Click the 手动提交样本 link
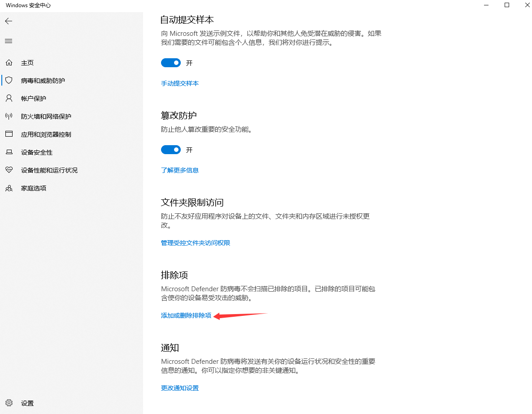This screenshot has width=532, height=414. tap(180, 83)
